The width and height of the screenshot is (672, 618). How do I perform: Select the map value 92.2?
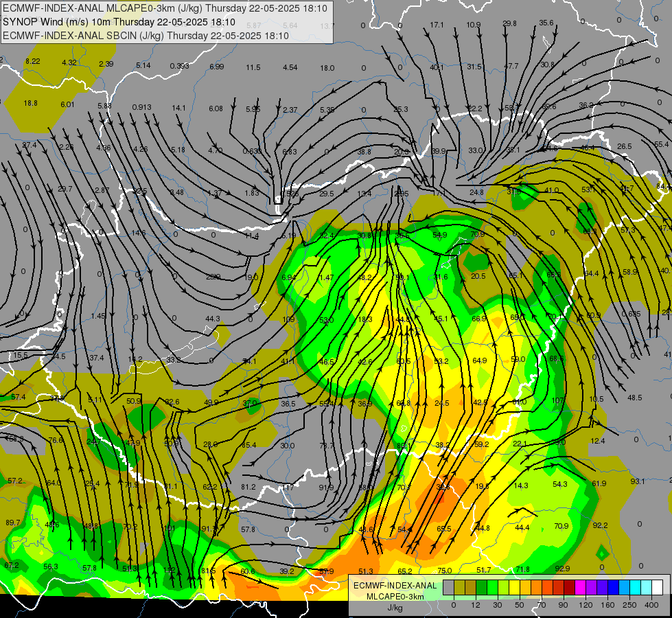click(600, 525)
